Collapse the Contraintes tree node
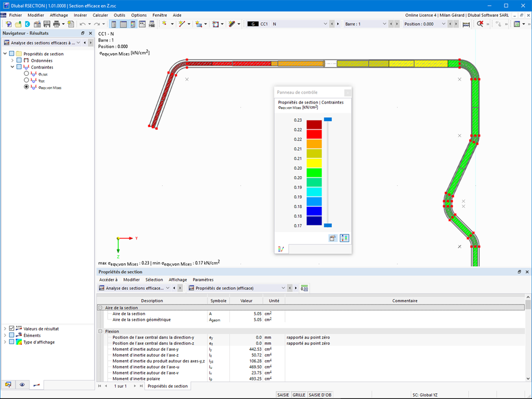Viewport: 532px width, 399px height. coord(12,67)
